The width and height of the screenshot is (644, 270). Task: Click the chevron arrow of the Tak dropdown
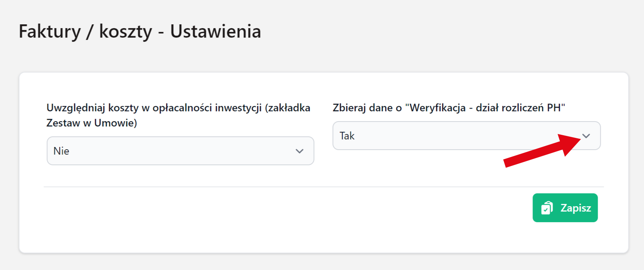click(586, 136)
